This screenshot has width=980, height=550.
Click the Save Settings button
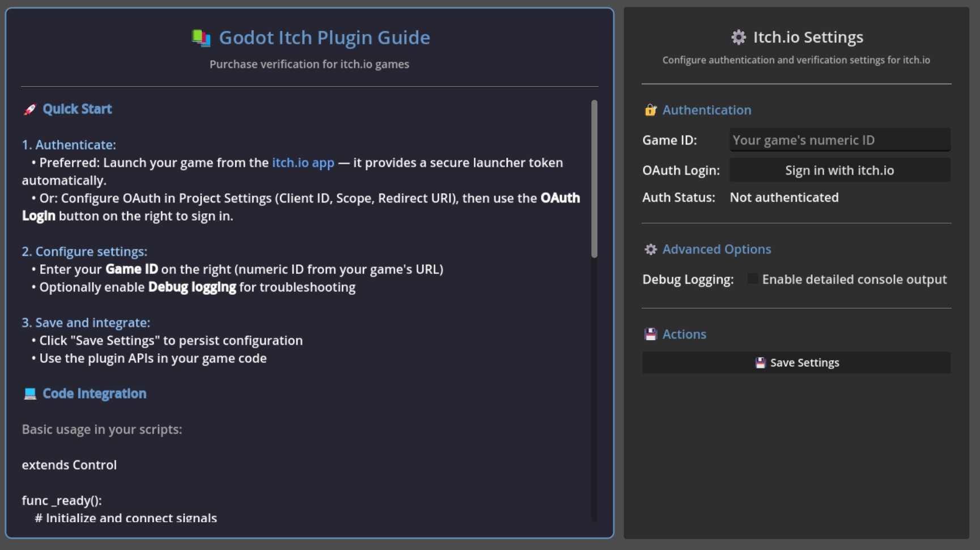tap(796, 362)
